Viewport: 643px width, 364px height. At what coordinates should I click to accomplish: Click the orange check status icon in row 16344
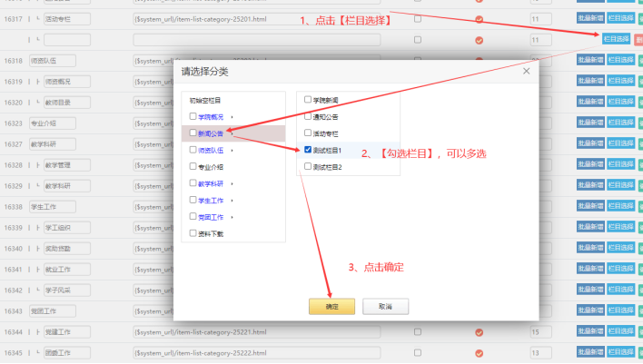click(480, 332)
